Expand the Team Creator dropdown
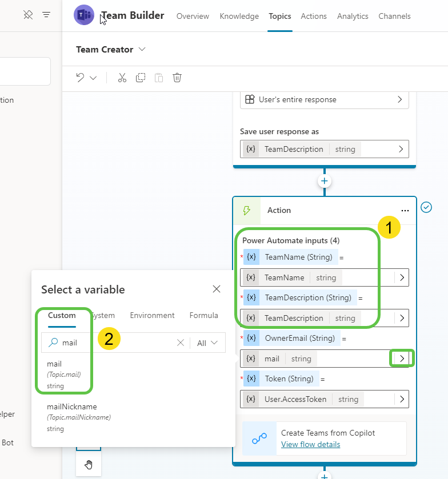The width and height of the screenshot is (448, 479). [x=141, y=50]
